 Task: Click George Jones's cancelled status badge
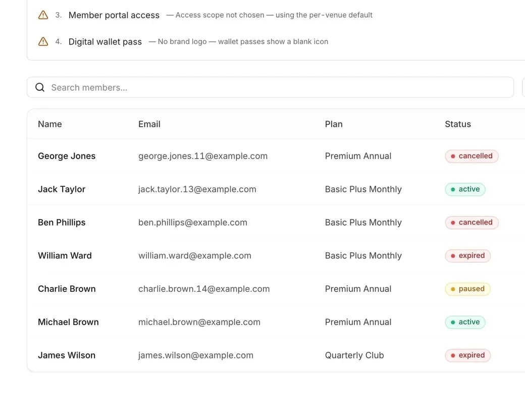click(x=471, y=156)
